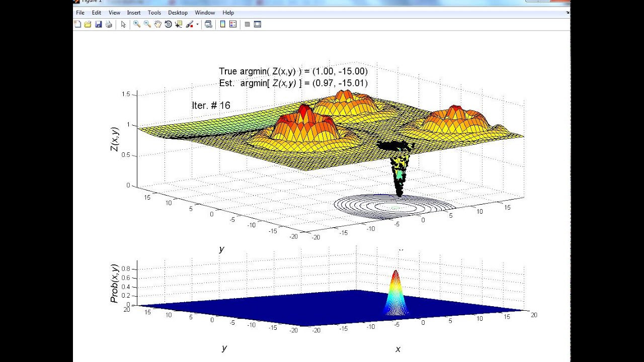Enable the Rotate 3D tool
Viewport: 644px width, 362px height.
[169, 24]
